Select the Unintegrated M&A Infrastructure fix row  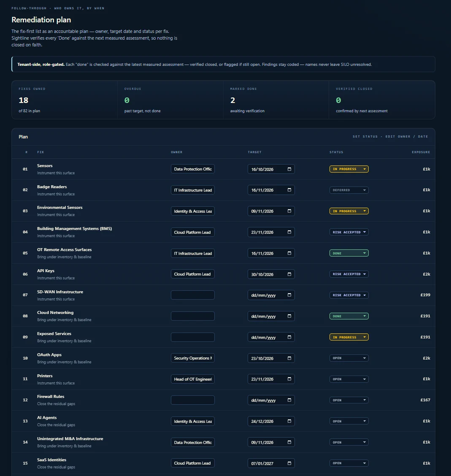coord(223,442)
